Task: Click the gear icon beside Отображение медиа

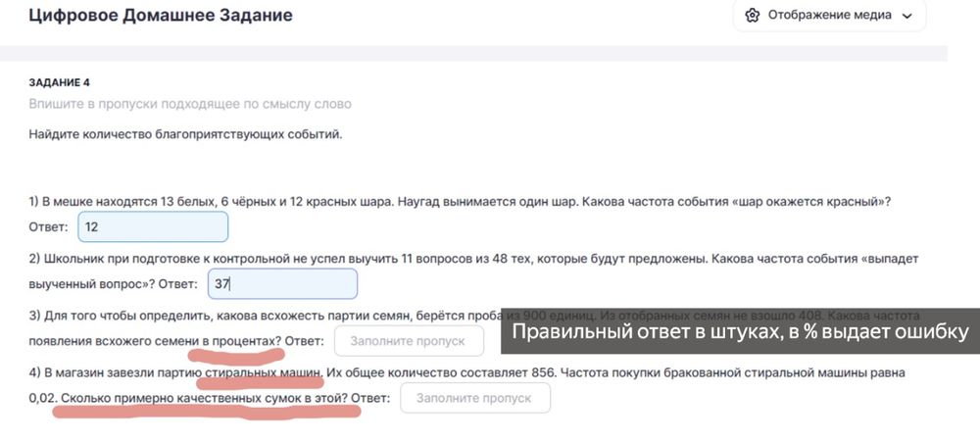Action: coord(753,16)
